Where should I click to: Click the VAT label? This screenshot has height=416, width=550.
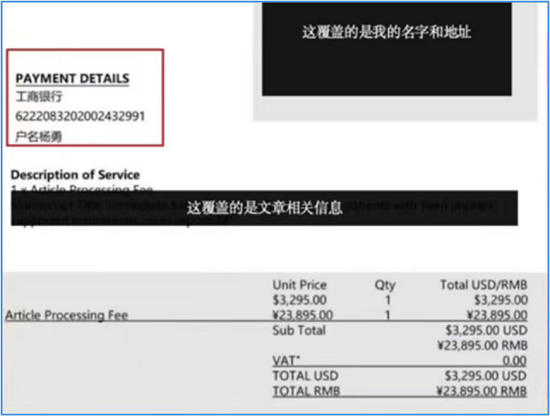click(286, 361)
